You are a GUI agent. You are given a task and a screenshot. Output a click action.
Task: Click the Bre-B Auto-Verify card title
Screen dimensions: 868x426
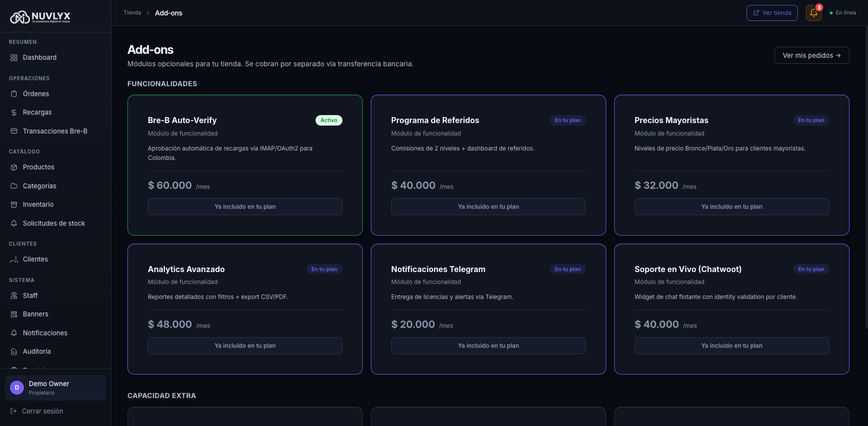[x=182, y=120]
